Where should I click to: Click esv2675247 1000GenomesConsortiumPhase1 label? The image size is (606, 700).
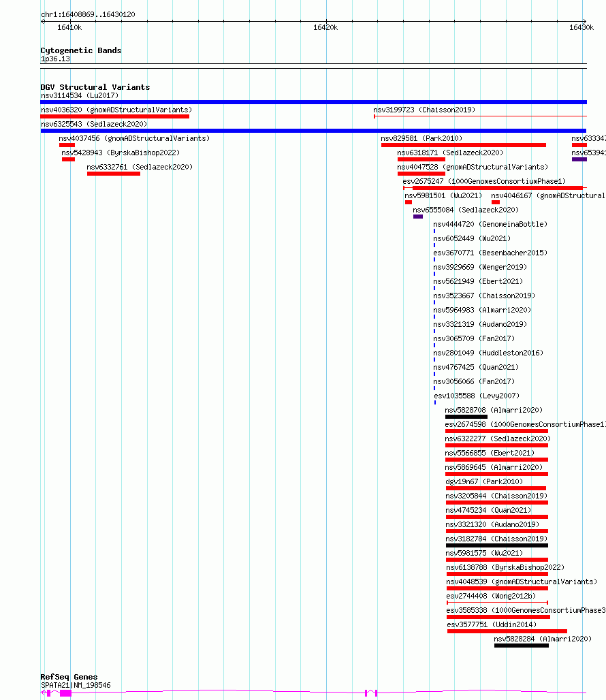tap(484, 181)
